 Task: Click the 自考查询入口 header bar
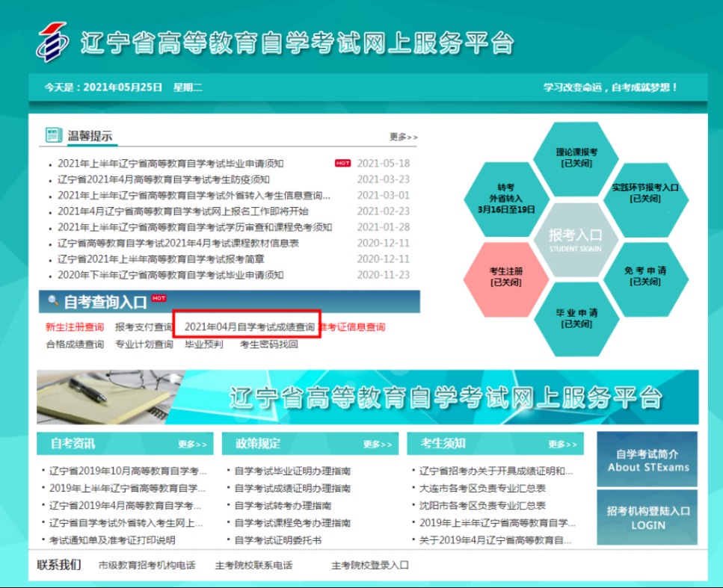pyautogui.click(x=230, y=302)
